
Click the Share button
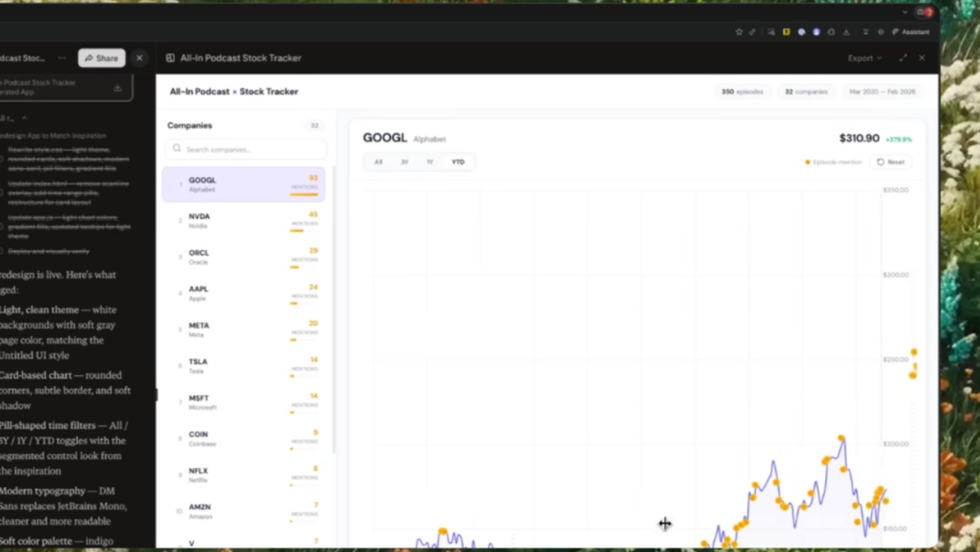tap(101, 58)
